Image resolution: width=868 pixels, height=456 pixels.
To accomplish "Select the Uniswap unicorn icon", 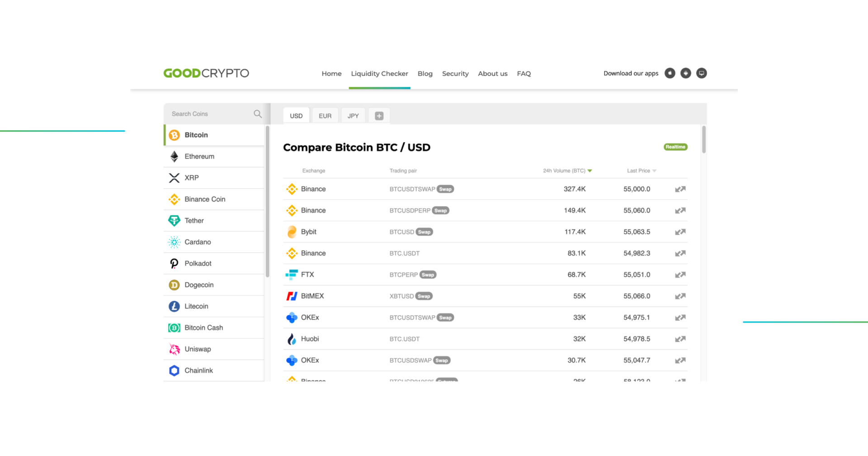I will pyautogui.click(x=174, y=349).
